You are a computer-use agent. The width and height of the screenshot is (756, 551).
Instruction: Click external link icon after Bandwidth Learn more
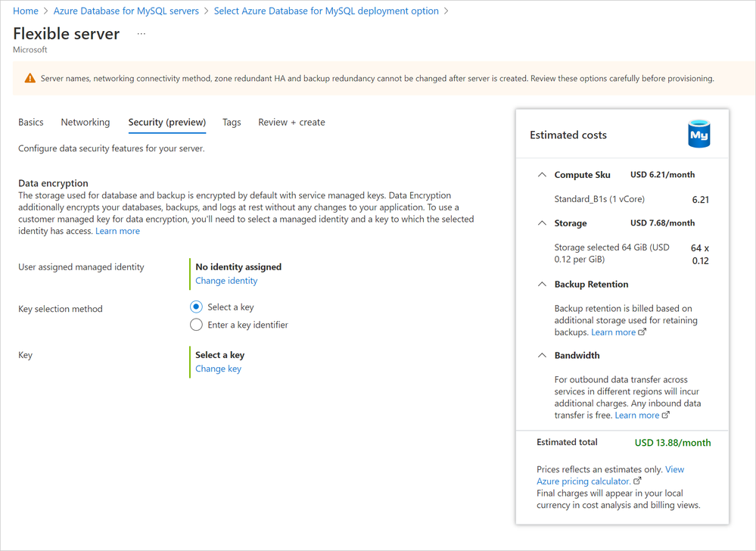(666, 415)
